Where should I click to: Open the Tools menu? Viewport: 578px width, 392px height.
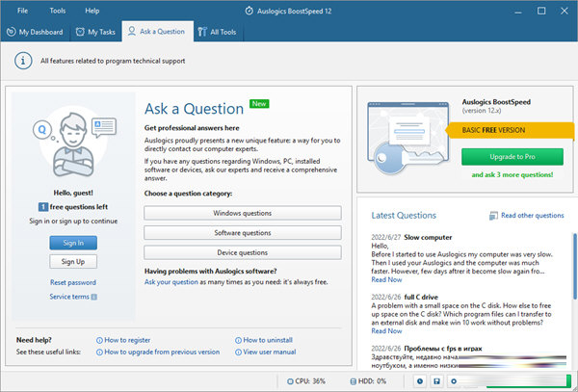click(x=58, y=11)
